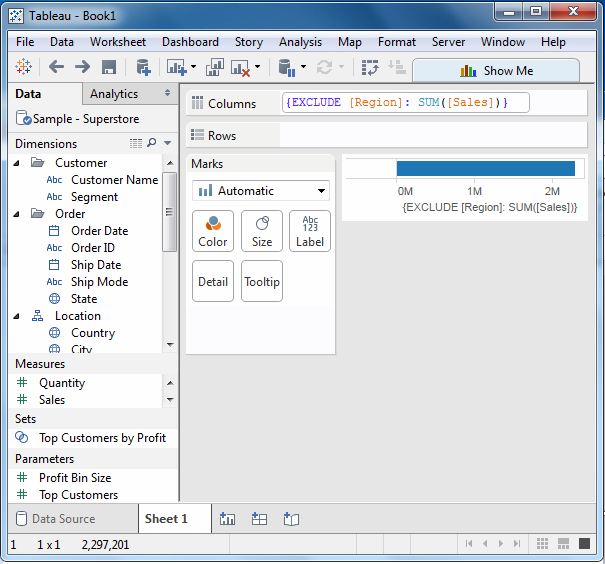This screenshot has width=605, height=564.
Task: Select the Top Customers by Profit set
Action: coord(102,438)
